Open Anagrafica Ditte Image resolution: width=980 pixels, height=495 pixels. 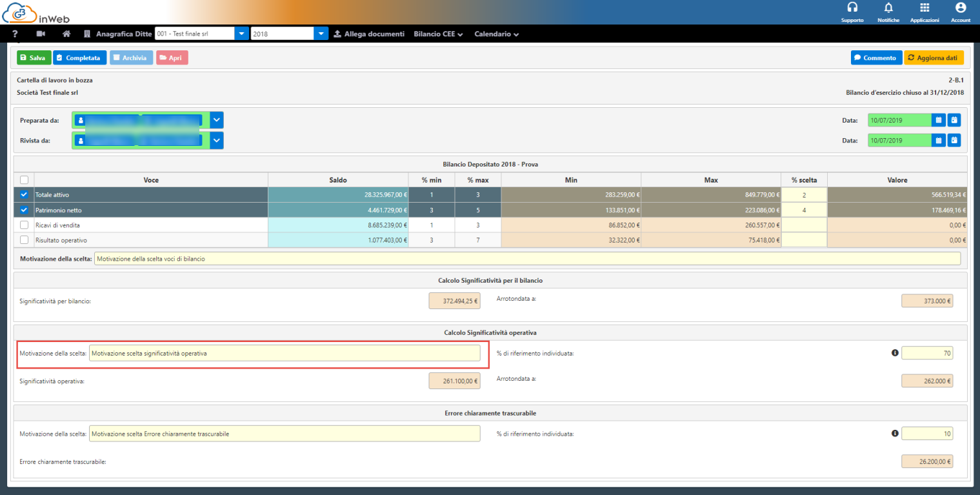pos(118,34)
